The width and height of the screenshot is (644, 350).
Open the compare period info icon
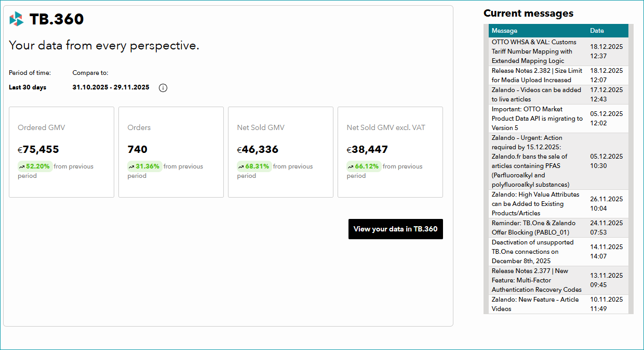[163, 88]
